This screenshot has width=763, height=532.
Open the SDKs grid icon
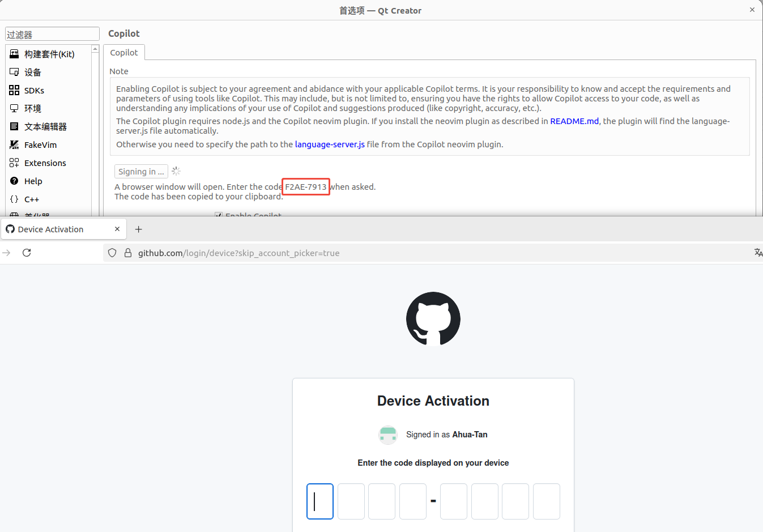pyautogui.click(x=14, y=90)
